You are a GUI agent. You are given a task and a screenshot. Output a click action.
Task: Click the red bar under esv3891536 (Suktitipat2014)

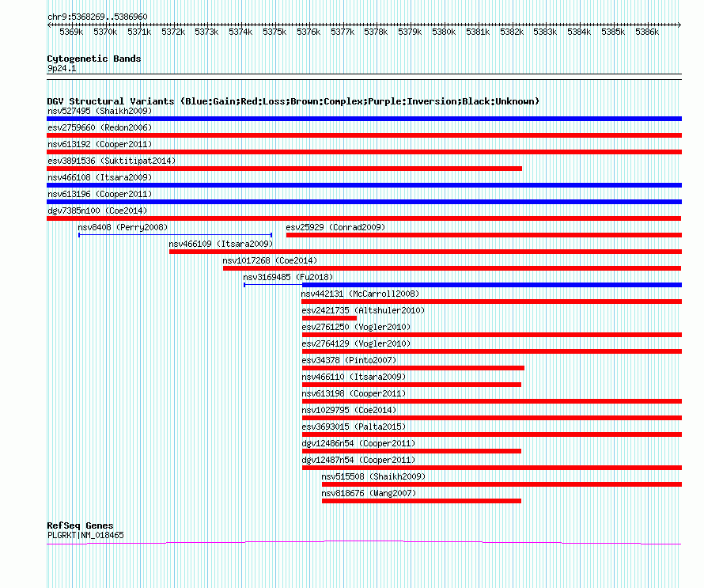click(x=284, y=169)
